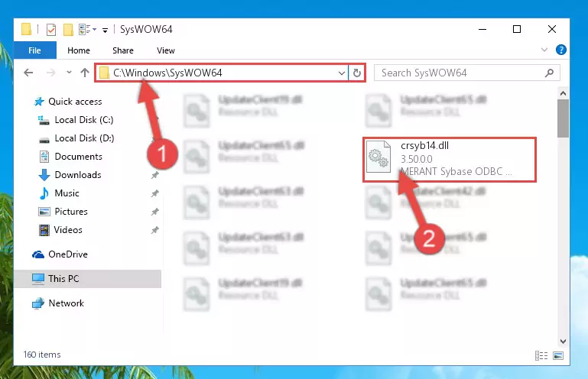The height and width of the screenshot is (379, 588).
Task: Open the recent locations dropdown
Action: click(69, 72)
